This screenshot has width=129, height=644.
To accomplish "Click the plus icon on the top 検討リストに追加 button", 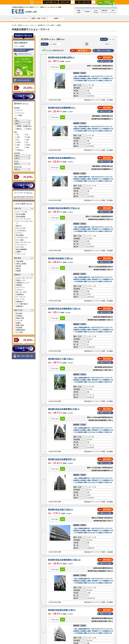I will tap(94, 50).
